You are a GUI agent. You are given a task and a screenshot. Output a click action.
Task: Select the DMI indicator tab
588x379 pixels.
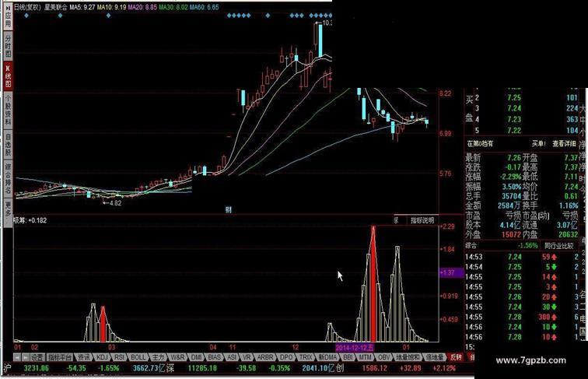tap(197, 357)
